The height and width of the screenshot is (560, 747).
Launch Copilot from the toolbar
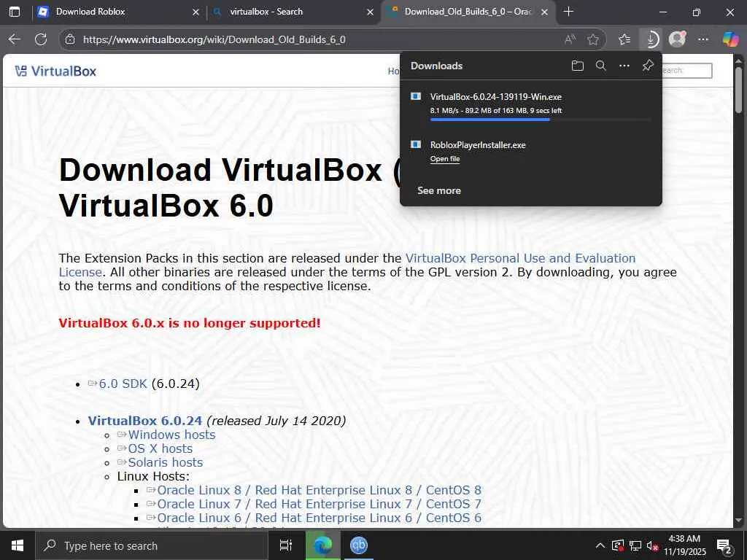tap(730, 39)
